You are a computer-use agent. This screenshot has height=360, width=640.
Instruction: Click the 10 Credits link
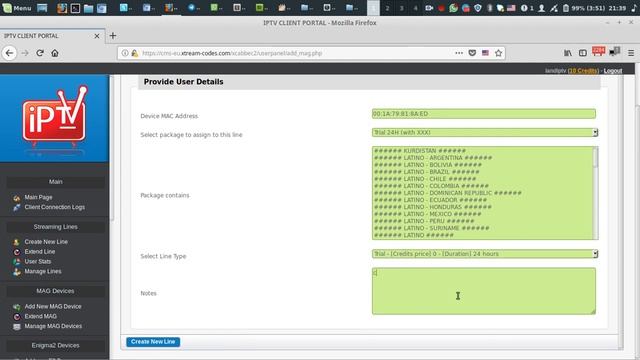[583, 71]
